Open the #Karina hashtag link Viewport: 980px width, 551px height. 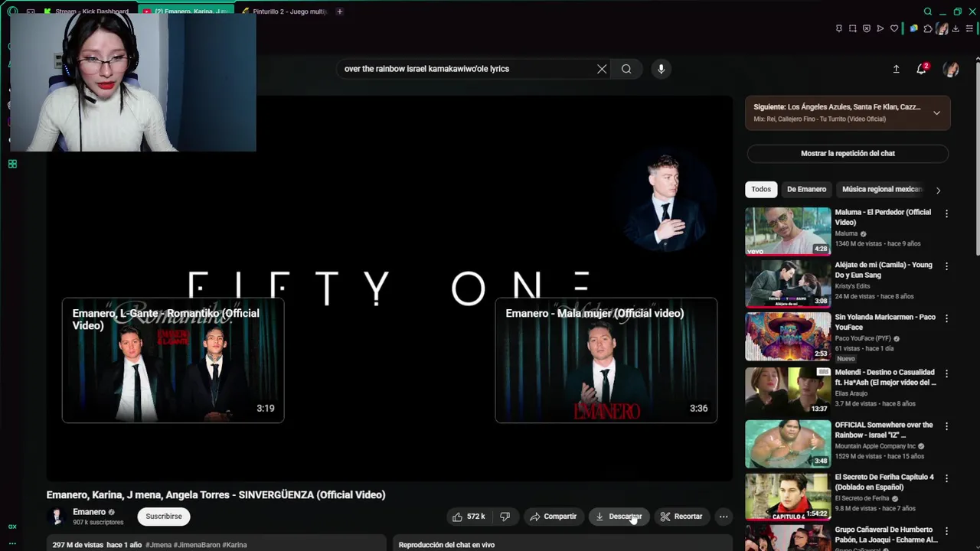tap(235, 545)
